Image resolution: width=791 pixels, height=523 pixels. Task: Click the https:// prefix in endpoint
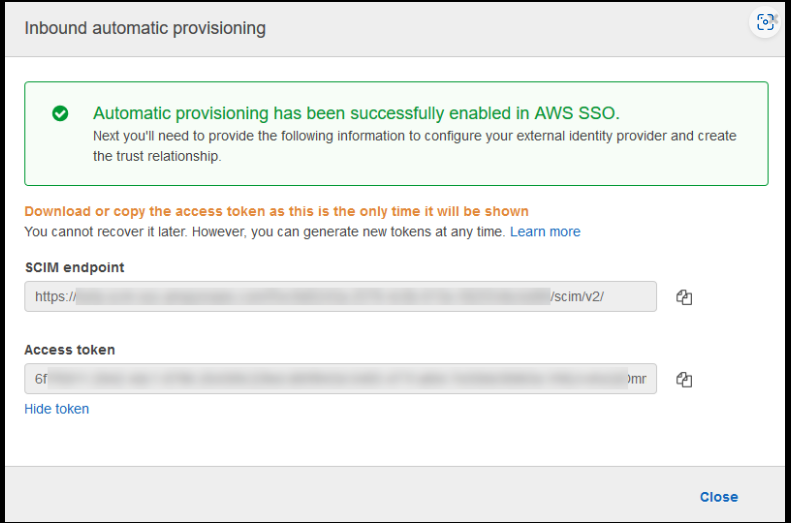(x=55, y=297)
